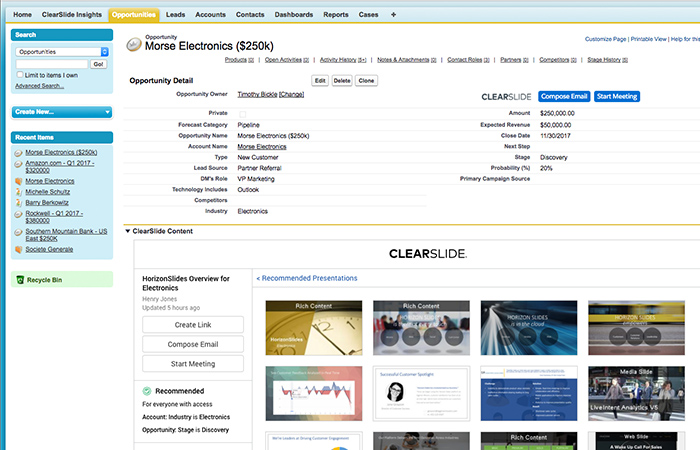The height and width of the screenshot is (450, 700).
Task: Click the Morse Electronics opportunity icon in Recent Items
Action: [x=18, y=153]
